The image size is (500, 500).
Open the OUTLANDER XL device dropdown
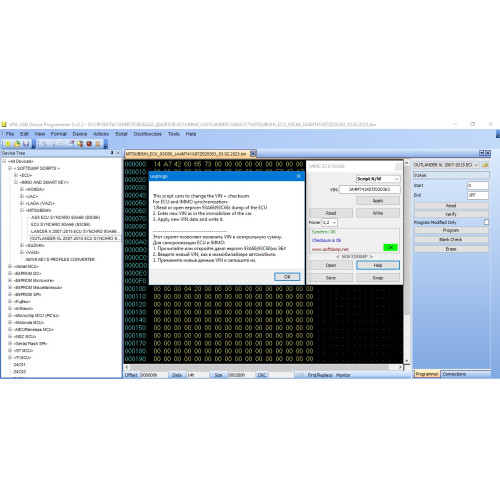pos(446,165)
